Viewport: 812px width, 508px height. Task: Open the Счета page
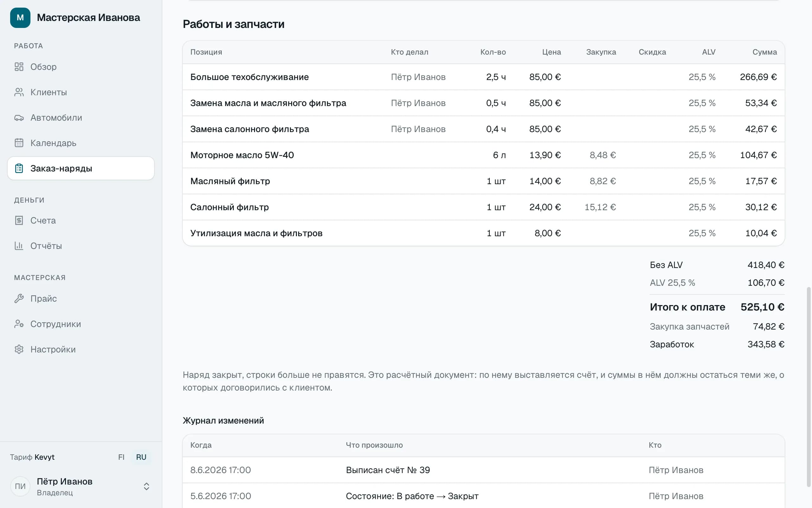[x=81, y=220]
